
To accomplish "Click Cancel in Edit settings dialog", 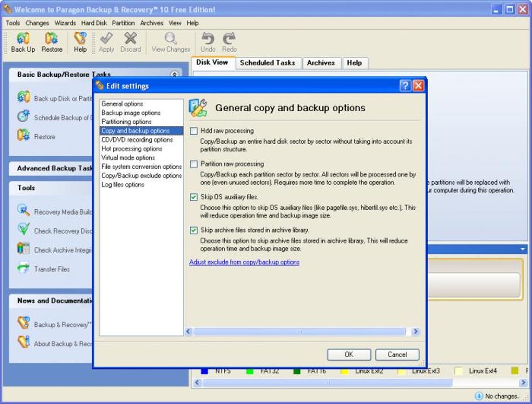I will (397, 354).
